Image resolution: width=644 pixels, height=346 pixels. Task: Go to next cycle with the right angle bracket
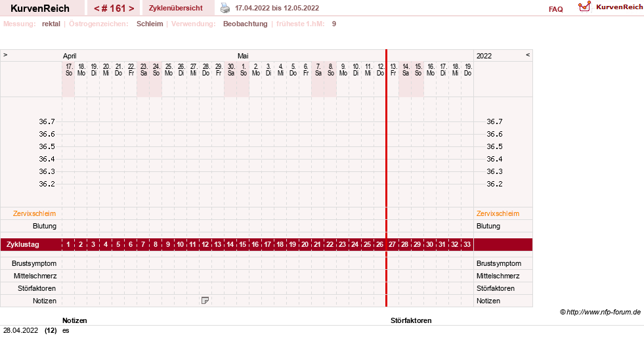point(131,9)
